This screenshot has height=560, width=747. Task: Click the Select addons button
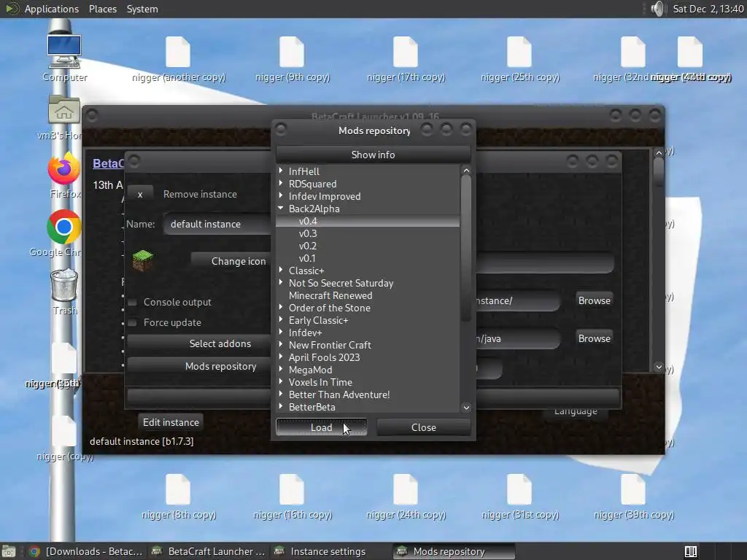[199, 343]
